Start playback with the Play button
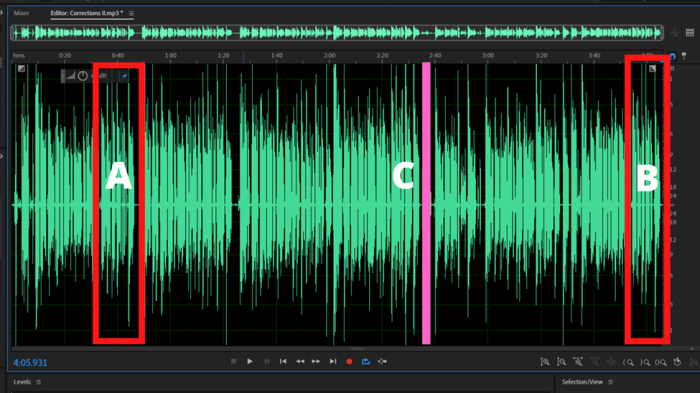The width and height of the screenshot is (700, 393). tap(250, 361)
